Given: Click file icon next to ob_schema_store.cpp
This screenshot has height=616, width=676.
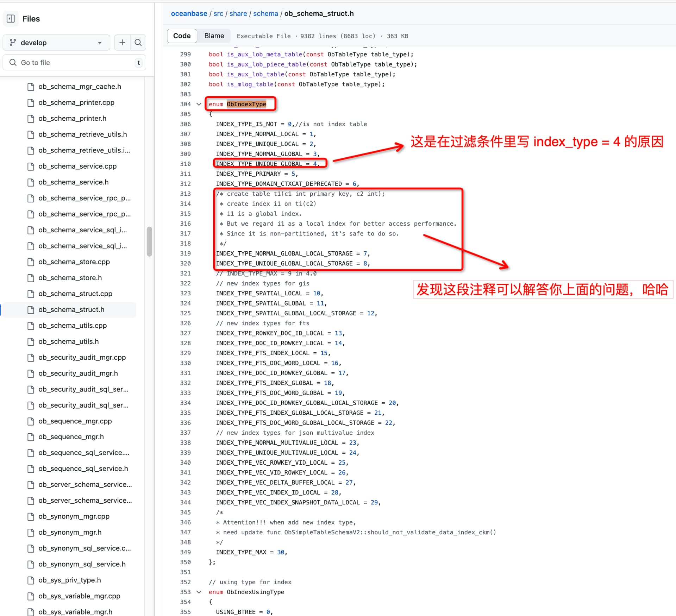Looking at the screenshot, I should [x=31, y=262].
